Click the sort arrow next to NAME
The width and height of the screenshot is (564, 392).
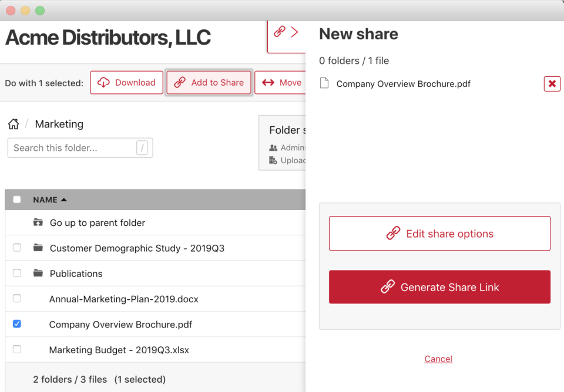click(x=63, y=199)
